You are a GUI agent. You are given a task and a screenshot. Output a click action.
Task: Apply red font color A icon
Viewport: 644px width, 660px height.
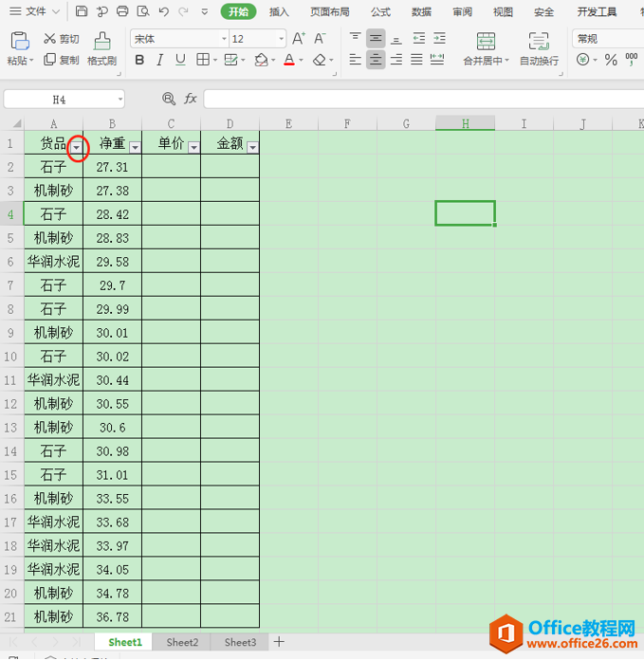289,60
